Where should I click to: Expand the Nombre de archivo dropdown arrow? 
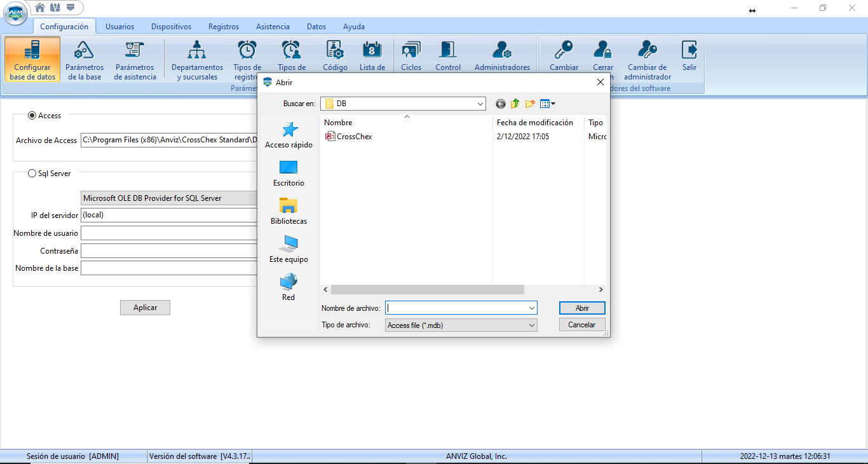click(531, 308)
